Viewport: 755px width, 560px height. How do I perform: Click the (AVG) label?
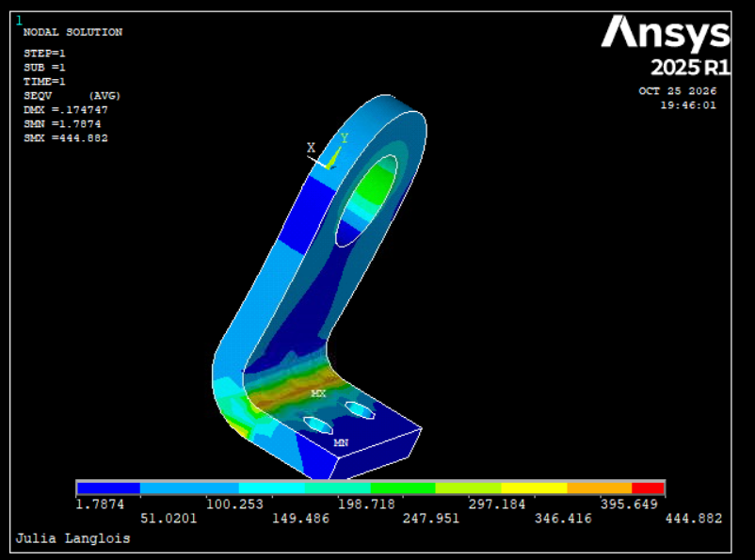click(104, 96)
